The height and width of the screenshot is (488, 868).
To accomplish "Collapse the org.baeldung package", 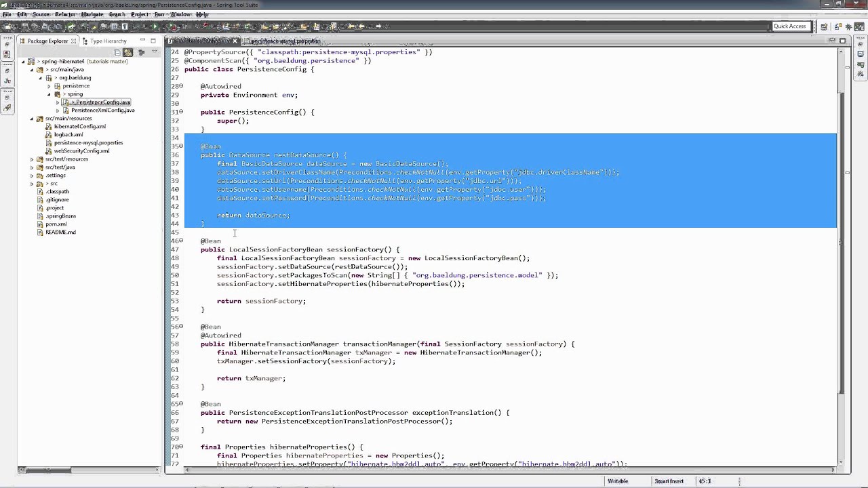I will point(40,78).
